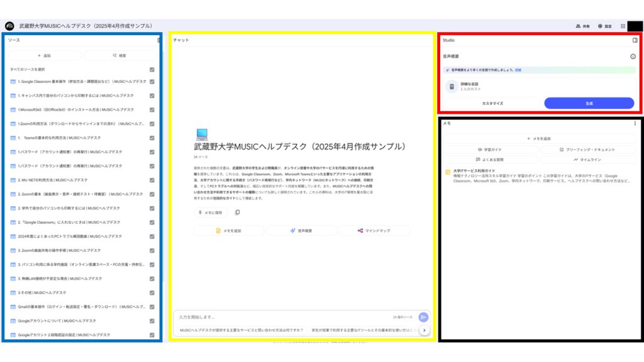Viewport: 644px width, 362px height.
Task: Click the source icon beside 1.Zoomの利用方法
Action: 13,124
